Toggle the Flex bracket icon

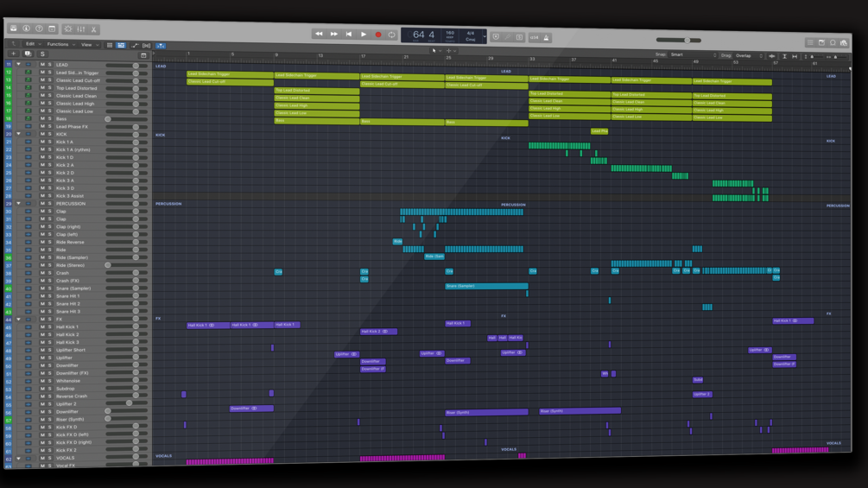147,46
